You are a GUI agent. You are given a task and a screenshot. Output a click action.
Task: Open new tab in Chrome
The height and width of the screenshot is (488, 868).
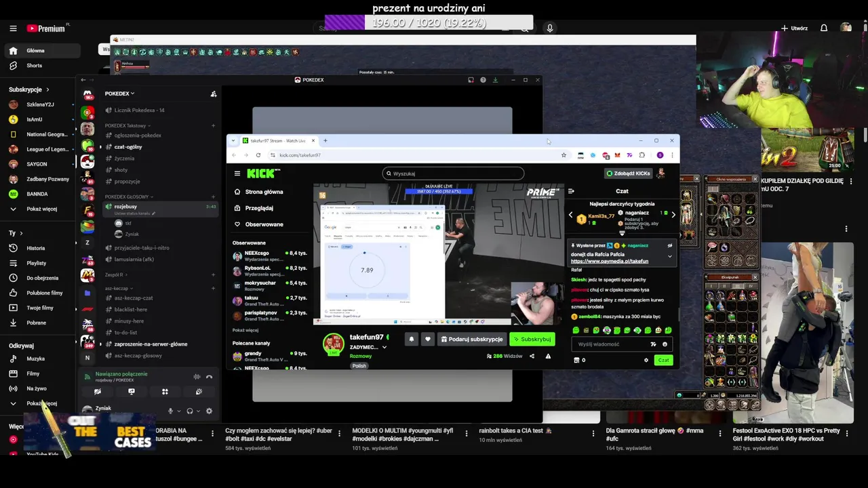coord(325,140)
